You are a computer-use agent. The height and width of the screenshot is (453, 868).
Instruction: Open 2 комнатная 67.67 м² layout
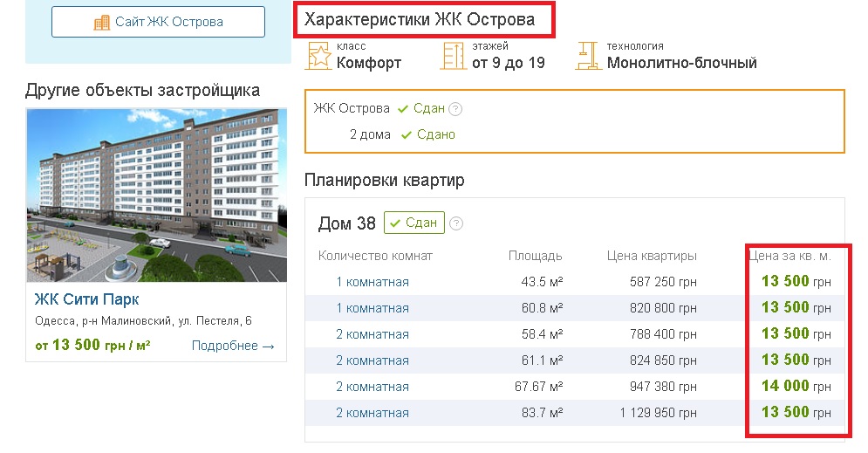point(372,387)
